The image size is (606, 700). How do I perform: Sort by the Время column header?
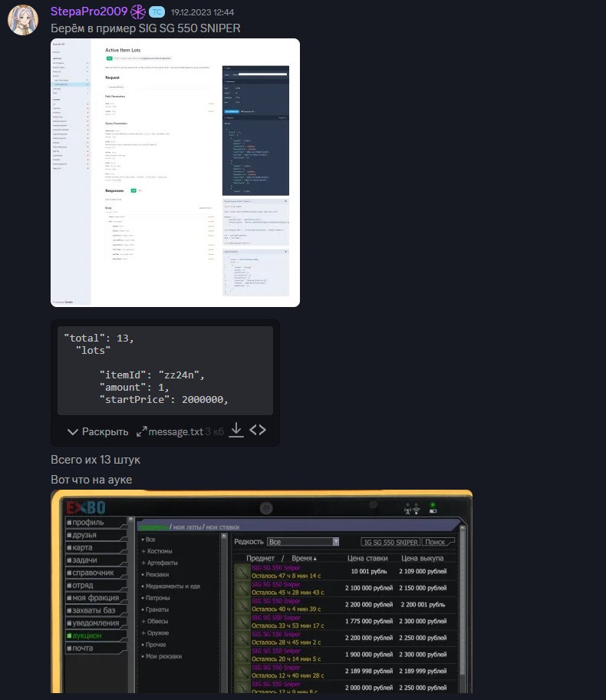click(304, 558)
